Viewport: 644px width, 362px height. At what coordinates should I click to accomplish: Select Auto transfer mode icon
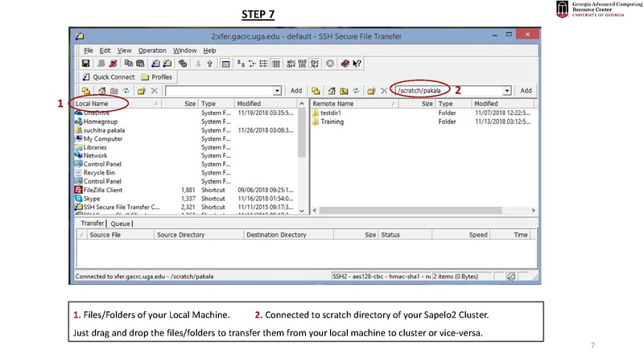[x=315, y=64]
